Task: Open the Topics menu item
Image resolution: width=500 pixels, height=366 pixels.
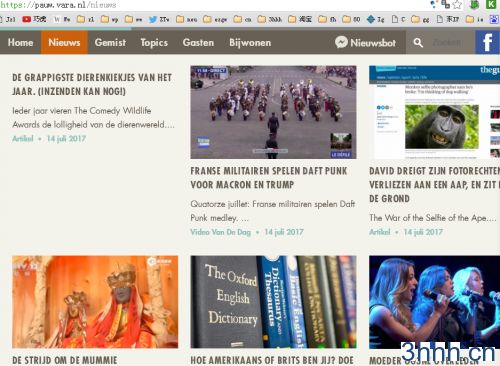Action: click(x=154, y=42)
